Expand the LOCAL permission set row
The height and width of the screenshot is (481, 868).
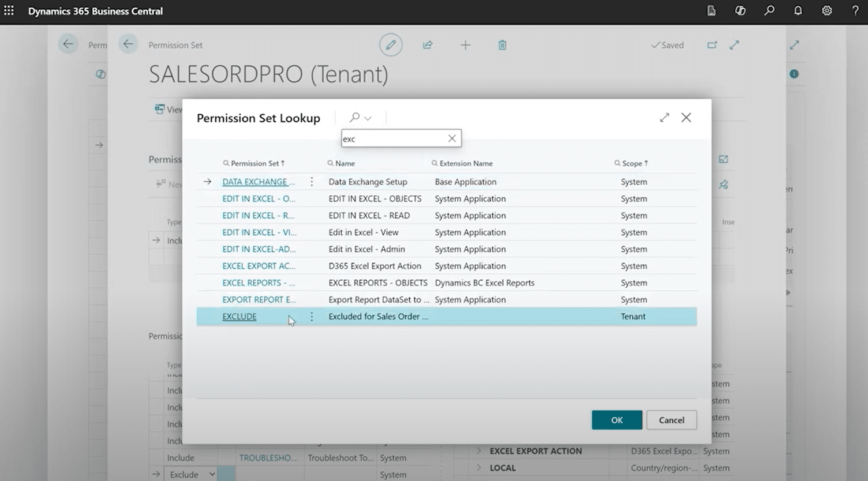pos(478,468)
